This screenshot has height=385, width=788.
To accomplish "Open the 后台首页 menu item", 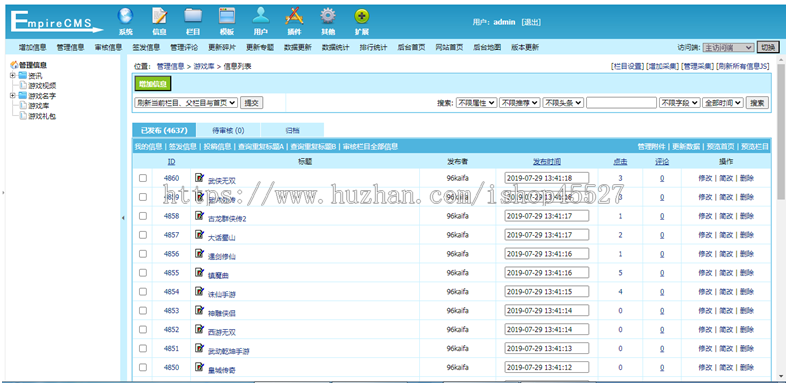I will pyautogui.click(x=411, y=47).
